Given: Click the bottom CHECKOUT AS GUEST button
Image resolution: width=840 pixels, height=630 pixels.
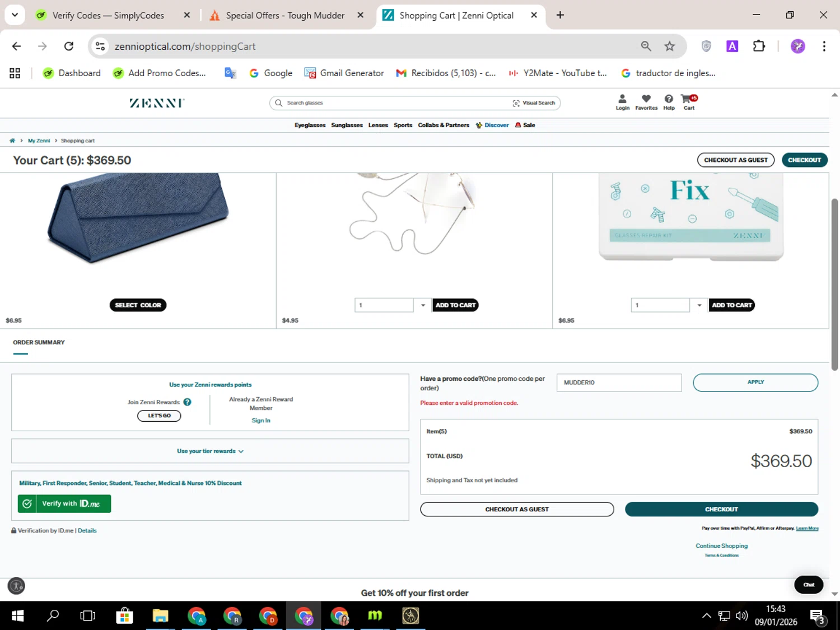Looking at the screenshot, I should pyautogui.click(x=517, y=510).
